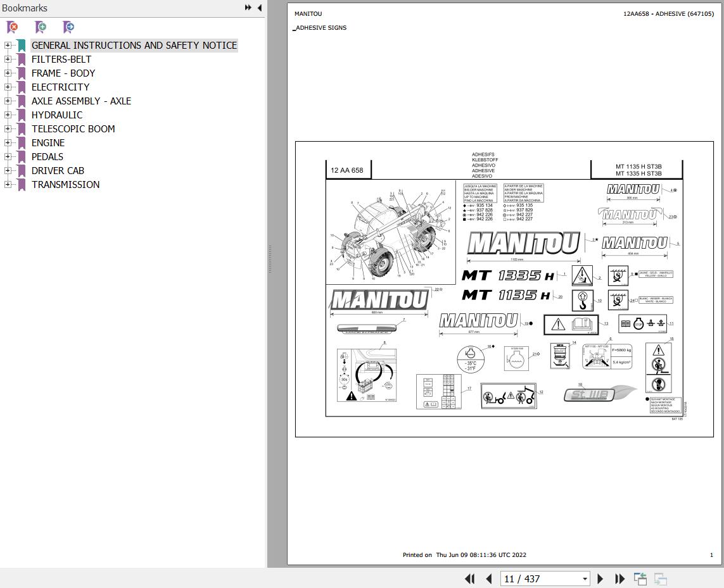Screen dimensions: 724x588
Task: Click the bookmark ribbon icon beside ELECTRICITY
Action: click(x=22, y=87)
